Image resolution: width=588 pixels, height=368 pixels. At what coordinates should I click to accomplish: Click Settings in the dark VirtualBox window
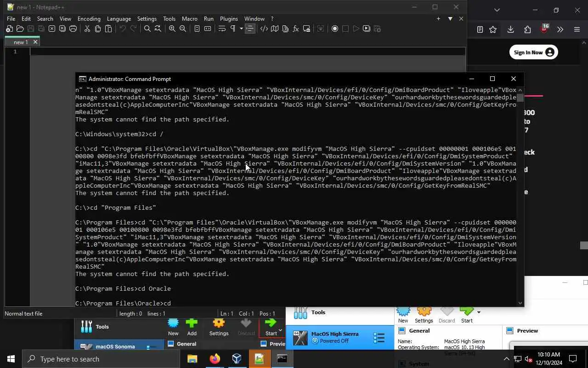219,327
